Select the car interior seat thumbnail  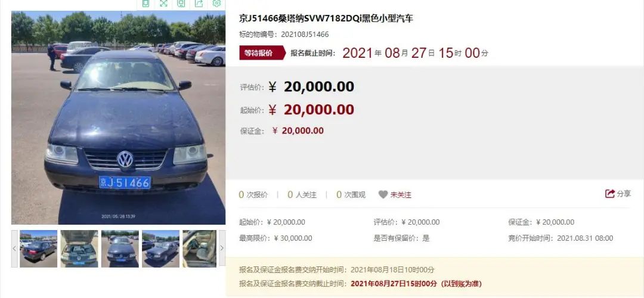199,249
